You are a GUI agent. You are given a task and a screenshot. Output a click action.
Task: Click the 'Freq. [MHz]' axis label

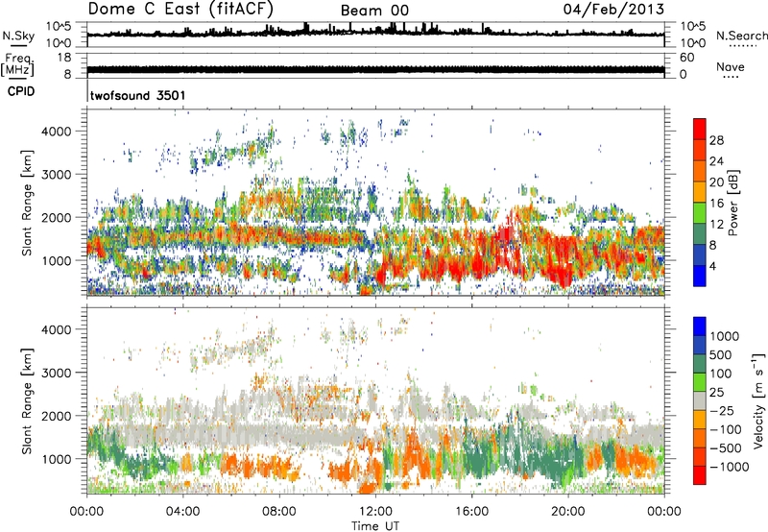coord(17,65)
